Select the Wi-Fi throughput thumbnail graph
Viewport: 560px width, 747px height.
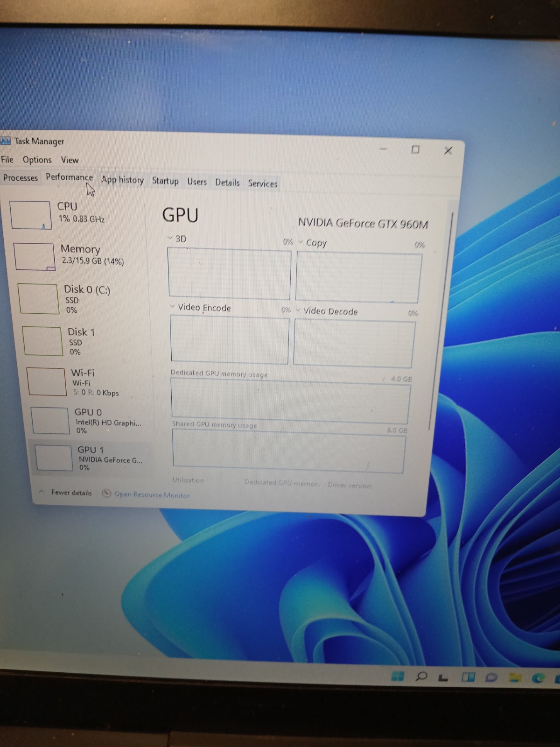[46, 381]
